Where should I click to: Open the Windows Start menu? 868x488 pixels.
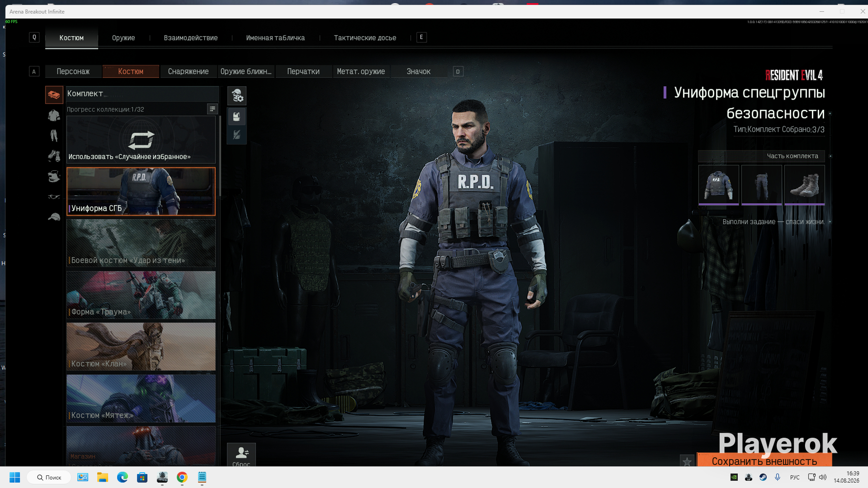click(15, 477)
